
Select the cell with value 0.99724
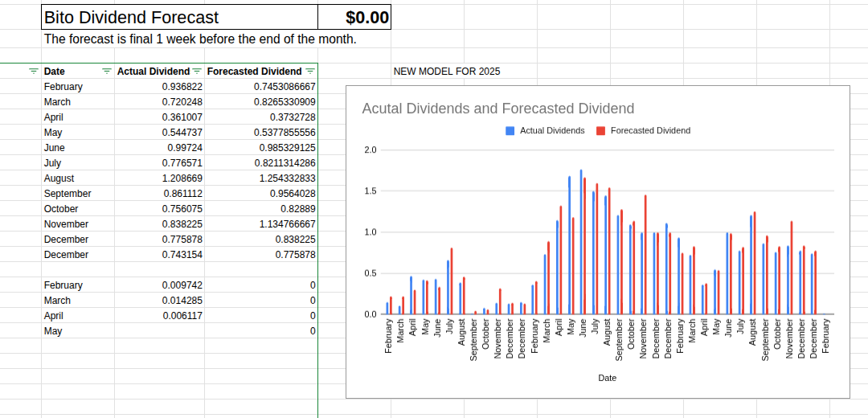pyautogui.click(x=159, y=148)
